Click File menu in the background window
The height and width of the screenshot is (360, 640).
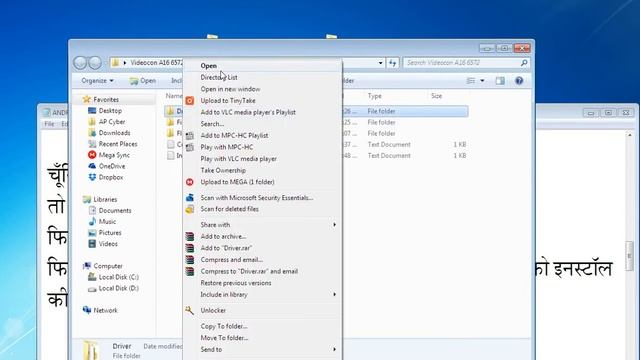(49, 124)
